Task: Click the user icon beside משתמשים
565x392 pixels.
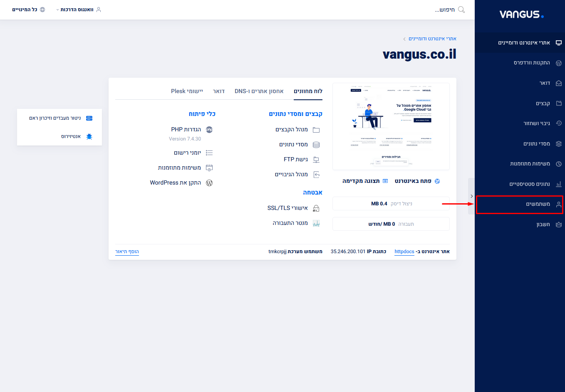Action: pos(559,204)
